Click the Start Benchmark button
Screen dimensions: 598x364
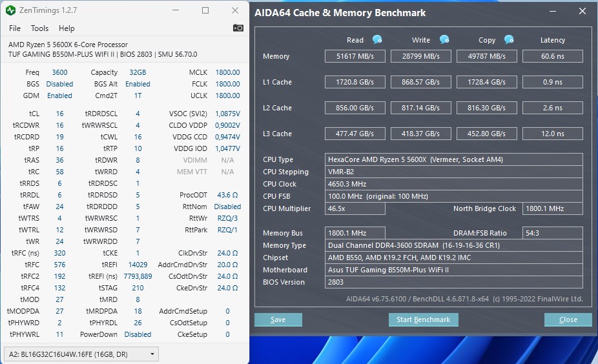[x=424, y=319]
